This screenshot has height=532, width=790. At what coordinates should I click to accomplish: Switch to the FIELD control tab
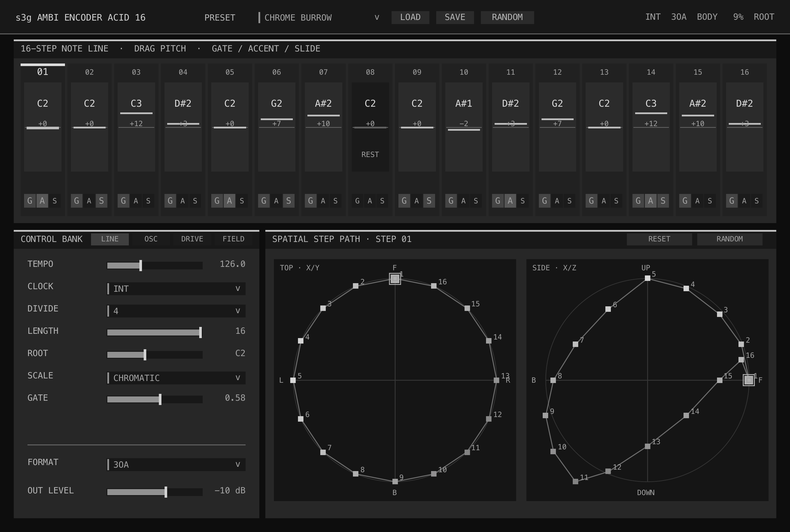point(234,239)
